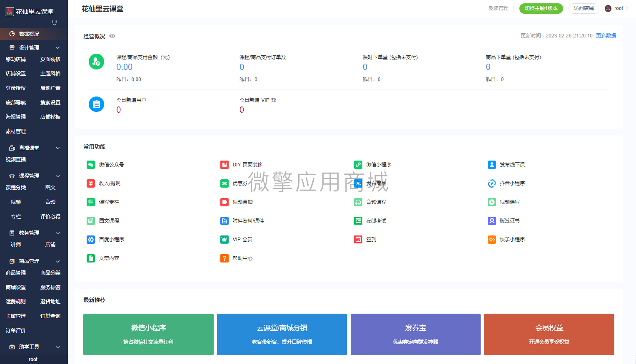Click the green payment amount icon
The height and width of the screenshot is (364, 636).
click(x=96, y=62)
